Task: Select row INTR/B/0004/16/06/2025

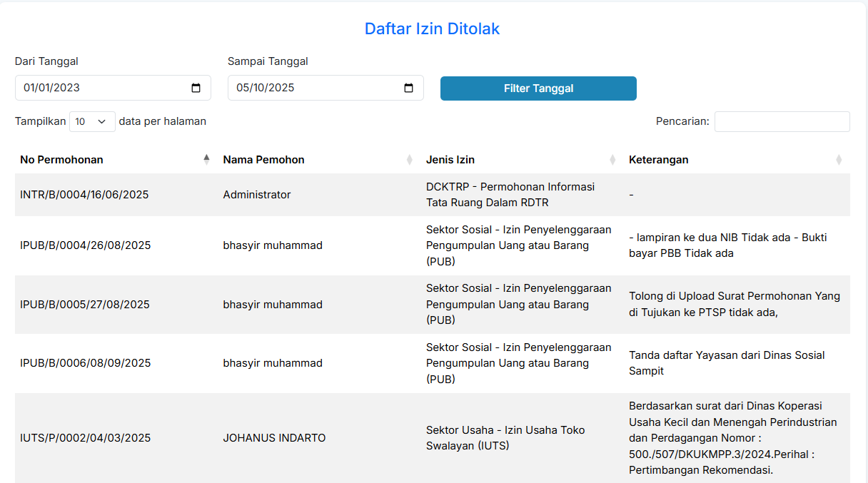Action: [x=84, y=195]
